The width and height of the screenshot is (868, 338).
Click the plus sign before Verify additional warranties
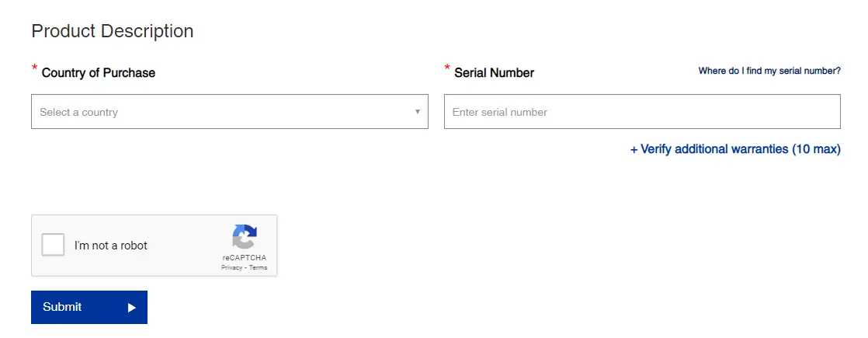[x=634, y=149]
